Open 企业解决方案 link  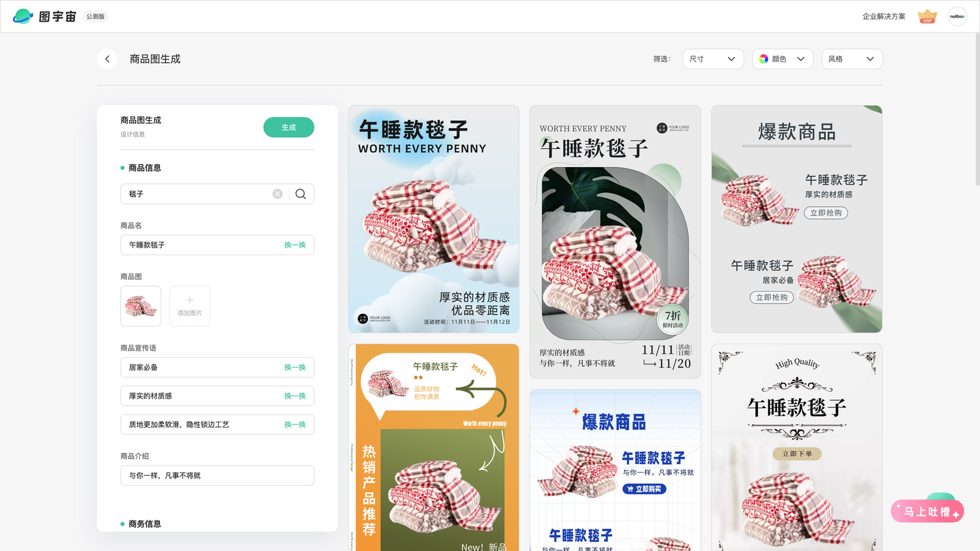coord(884,16)
